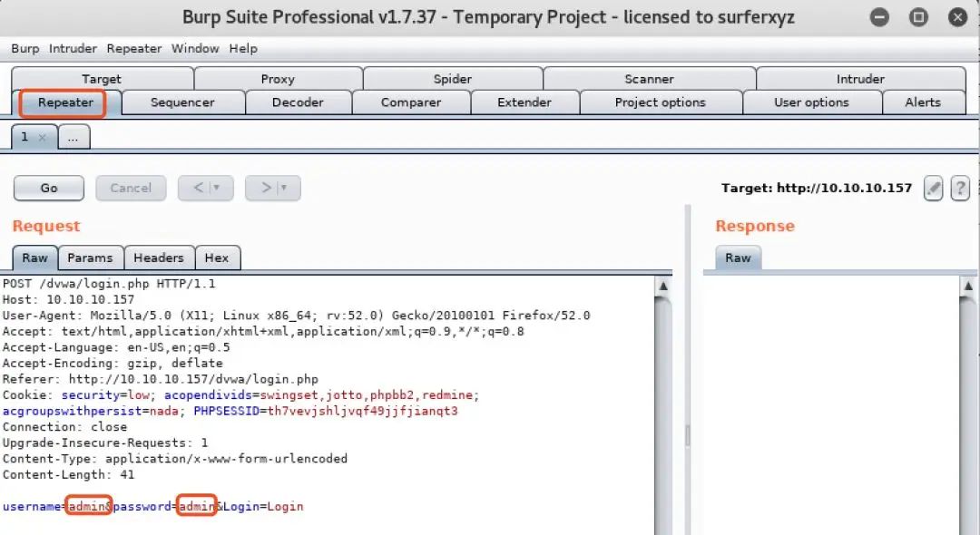980x535 pixels.
Task: Switch to the Spider tab
Action: (x=453, y=79)
